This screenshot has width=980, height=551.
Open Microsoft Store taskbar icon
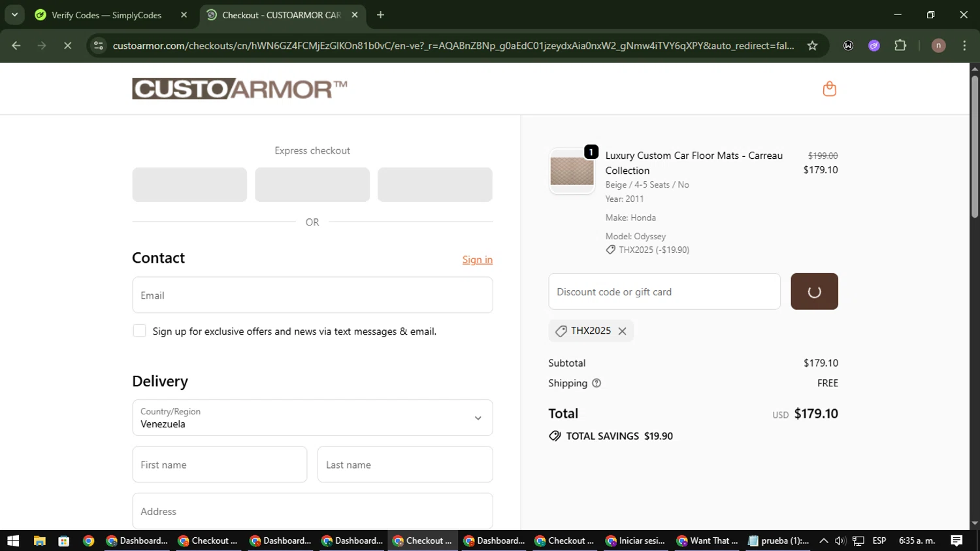point(63,541)
